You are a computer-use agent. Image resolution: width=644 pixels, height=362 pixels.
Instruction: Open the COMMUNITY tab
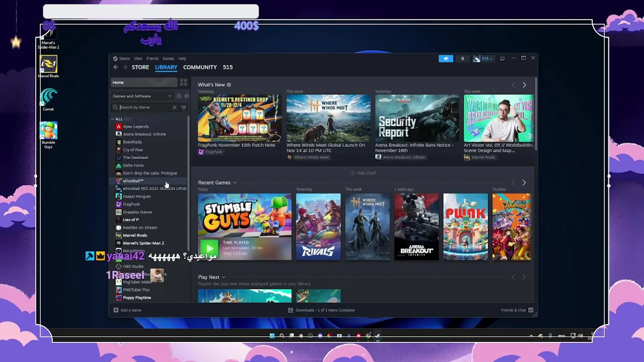point(200,67)
